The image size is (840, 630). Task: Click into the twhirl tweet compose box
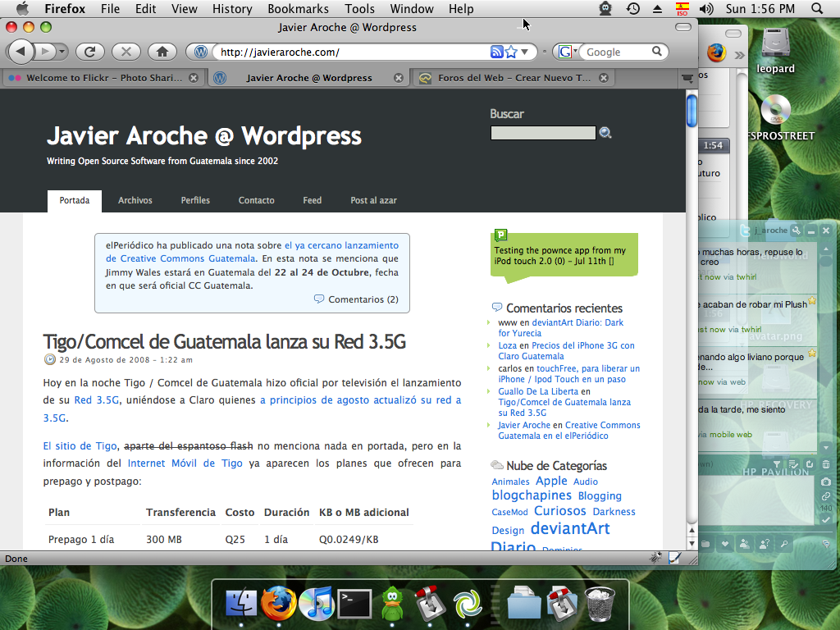point(757,500)
